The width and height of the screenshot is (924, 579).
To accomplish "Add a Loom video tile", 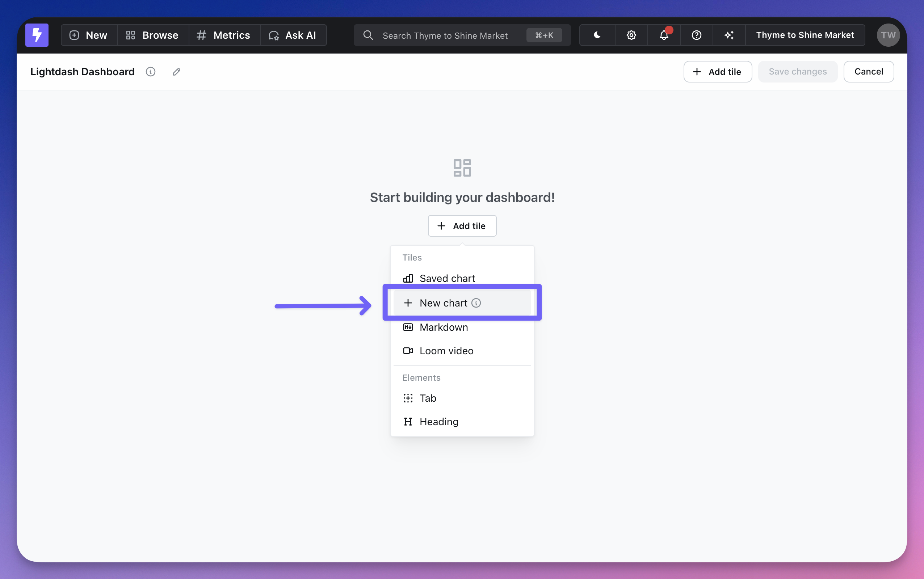I will coord(446,351).
